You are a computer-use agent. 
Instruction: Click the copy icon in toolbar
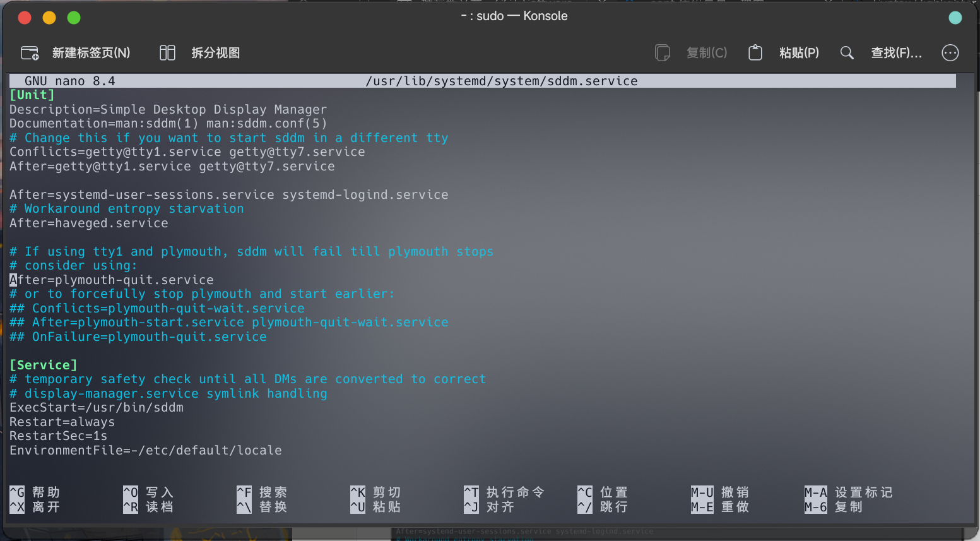point(662,53)
